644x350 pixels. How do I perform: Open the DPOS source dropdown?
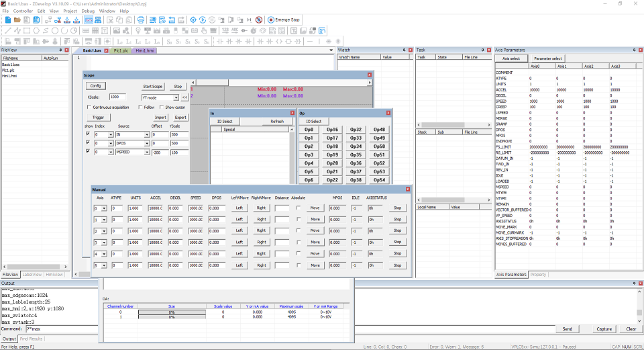coord(147,143)
